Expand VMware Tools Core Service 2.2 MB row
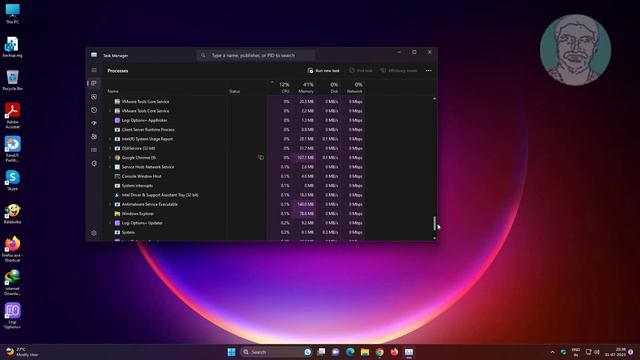640x360 pixels. pos(109,111)
